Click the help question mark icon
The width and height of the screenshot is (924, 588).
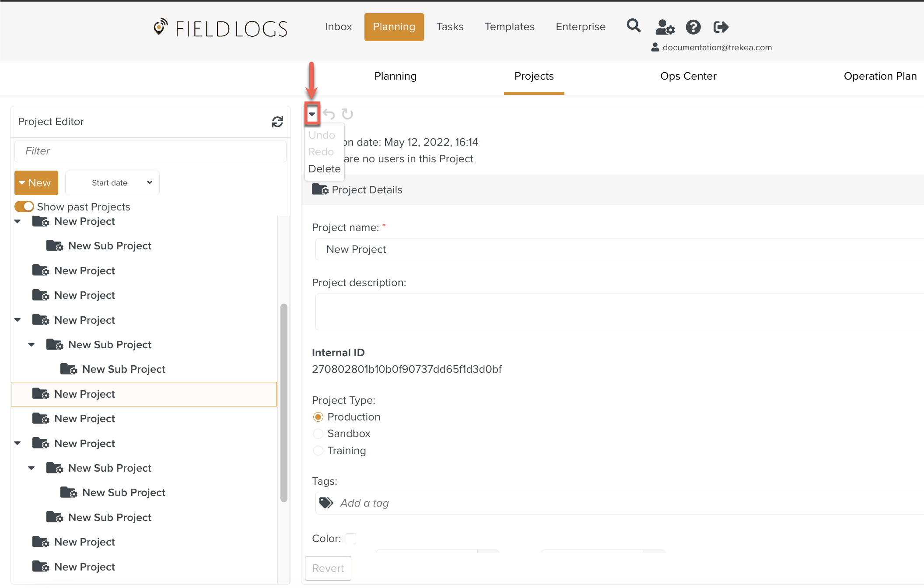click(693, 27)
